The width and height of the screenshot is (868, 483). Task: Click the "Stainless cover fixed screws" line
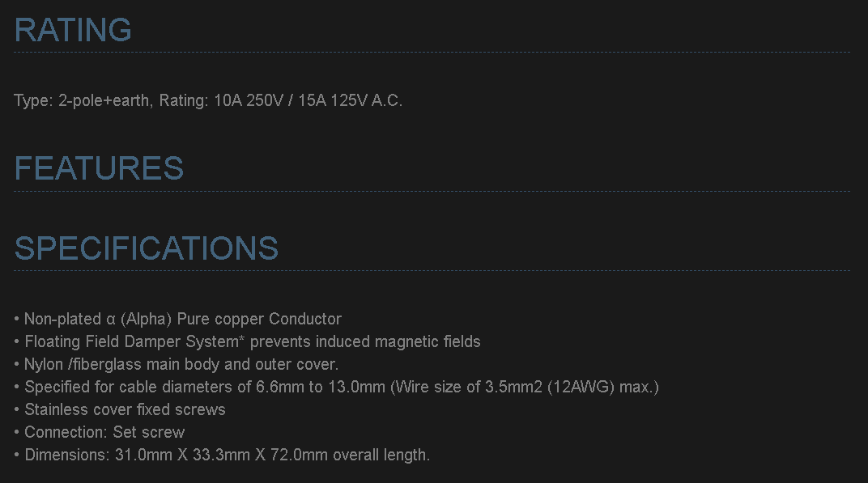[x=125, y=409]
